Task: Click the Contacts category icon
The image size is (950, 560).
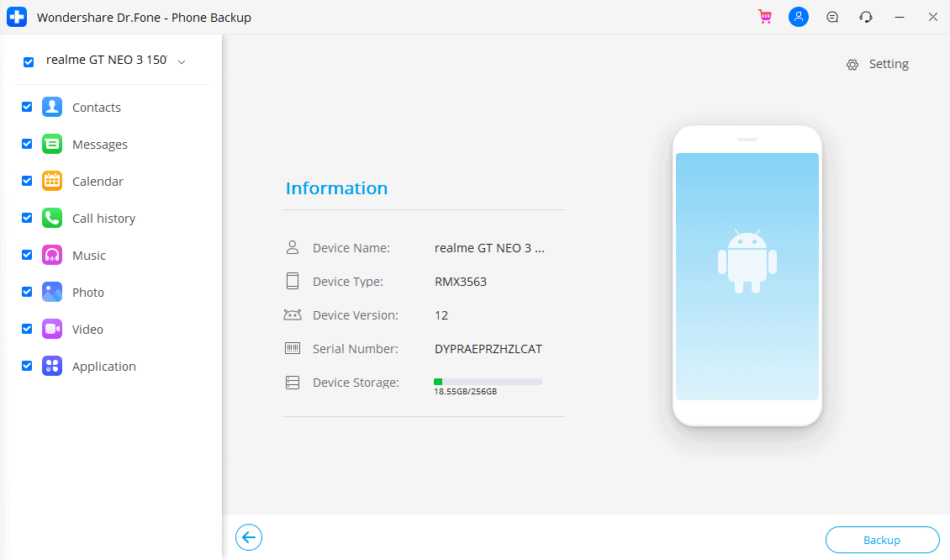Action: 52,107
